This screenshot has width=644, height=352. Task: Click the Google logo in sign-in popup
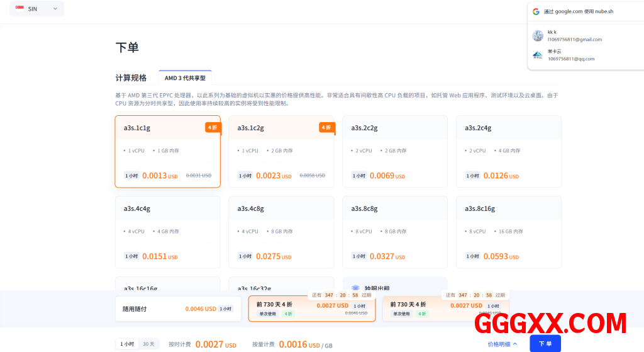tap(536, 11)
